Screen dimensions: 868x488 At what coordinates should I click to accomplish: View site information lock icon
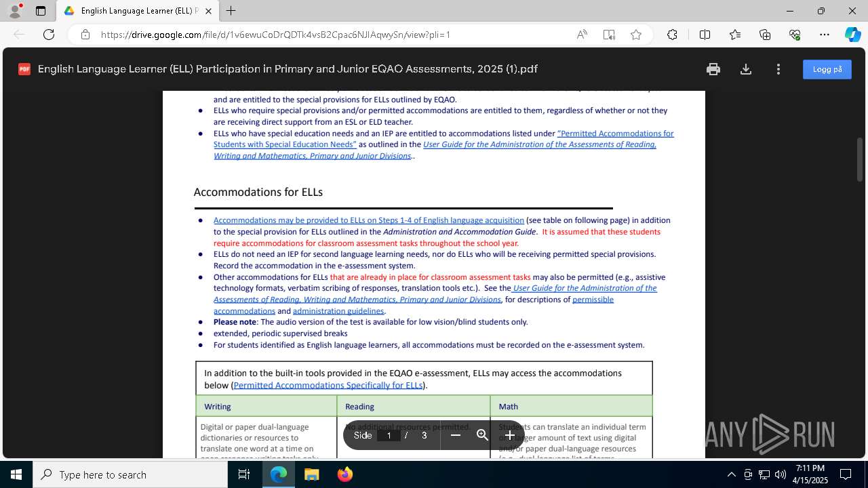click(85, 35)
